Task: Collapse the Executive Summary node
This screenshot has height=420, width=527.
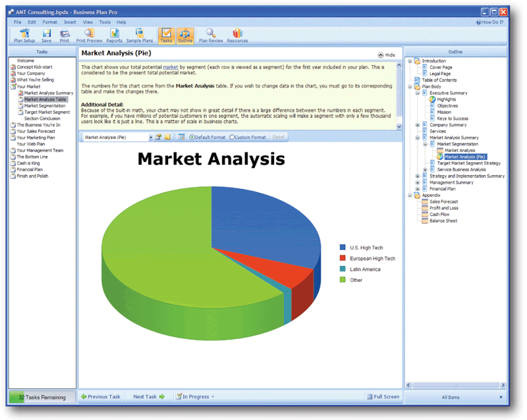Action: 418,93
